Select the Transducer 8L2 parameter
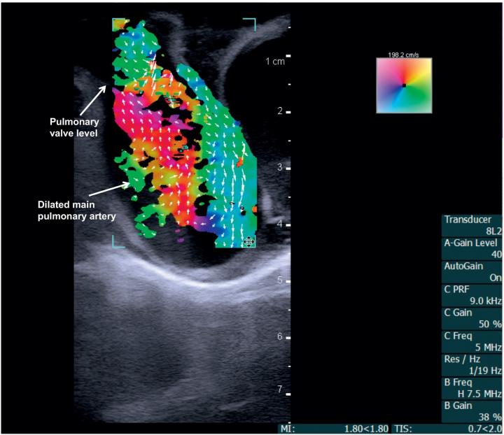This screenshot has width=504, height=435. 472,225
